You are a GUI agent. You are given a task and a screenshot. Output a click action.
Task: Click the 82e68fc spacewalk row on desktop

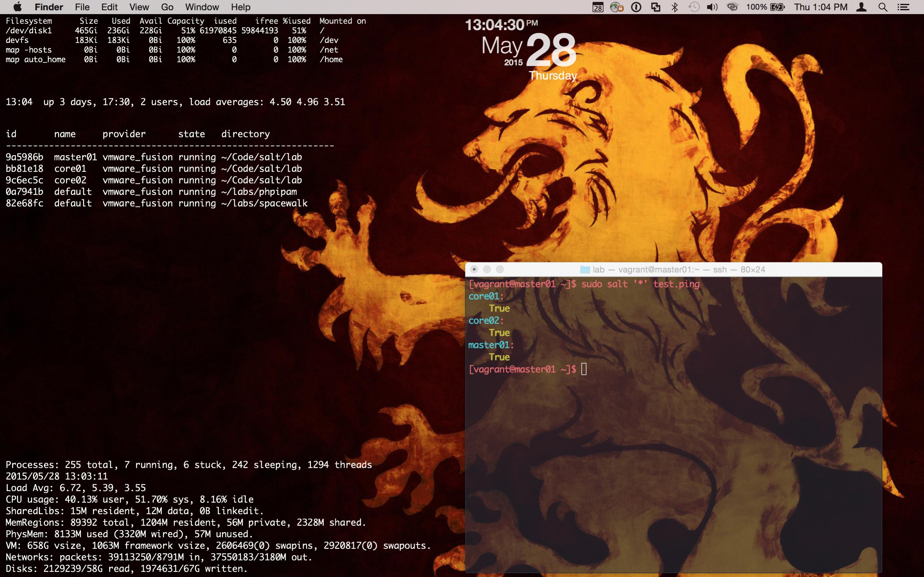click(x=157, y=203)
